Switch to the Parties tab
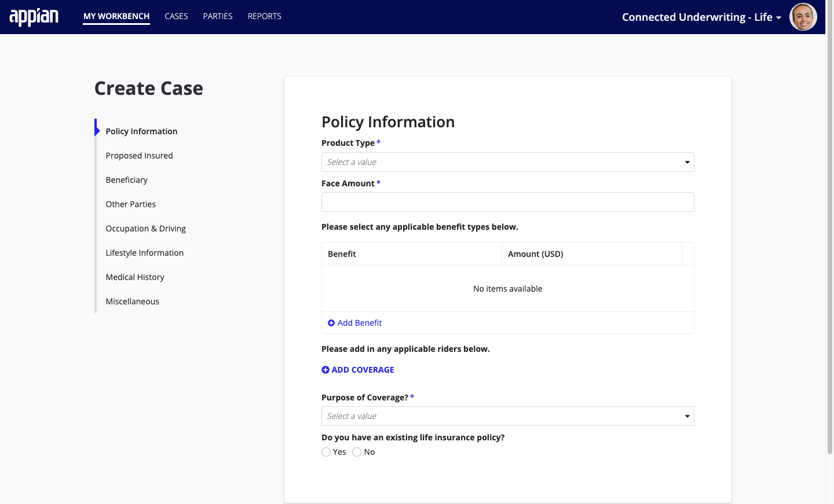 [x=218, y=16]
